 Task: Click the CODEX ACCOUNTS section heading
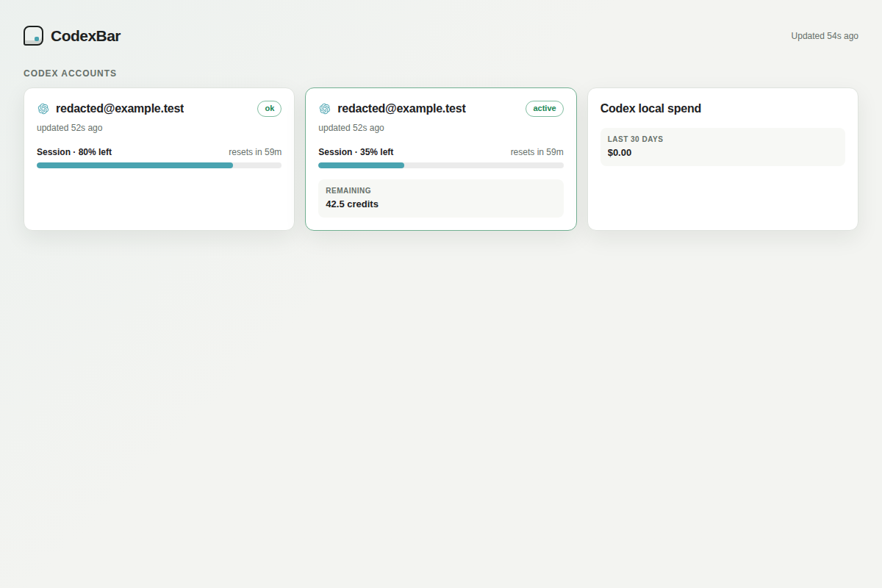tap(70, 73)
